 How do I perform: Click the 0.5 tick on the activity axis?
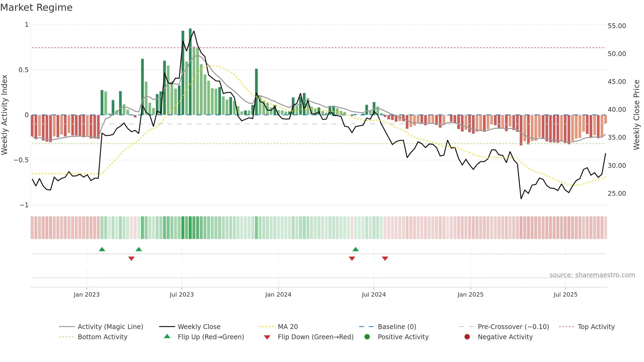(x=24, y=70)
